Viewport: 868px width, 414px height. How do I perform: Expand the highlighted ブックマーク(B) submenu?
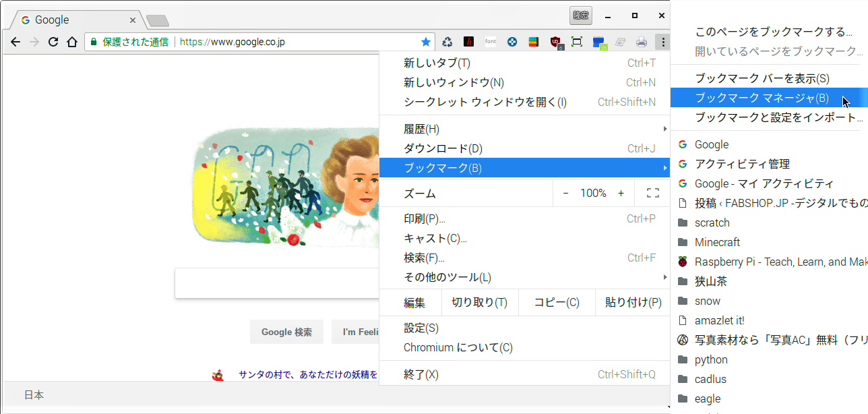[x=524, y=168]
